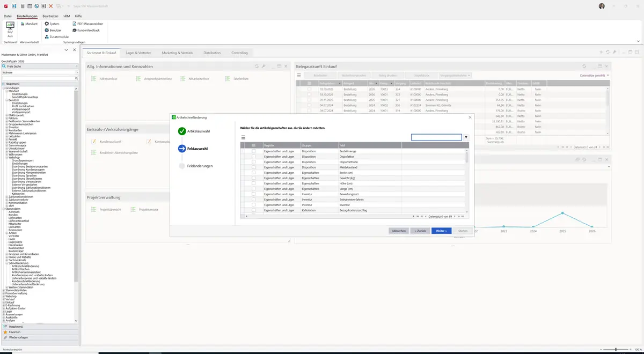Expand the Elektrogesetz tree node

click(6, 115)
